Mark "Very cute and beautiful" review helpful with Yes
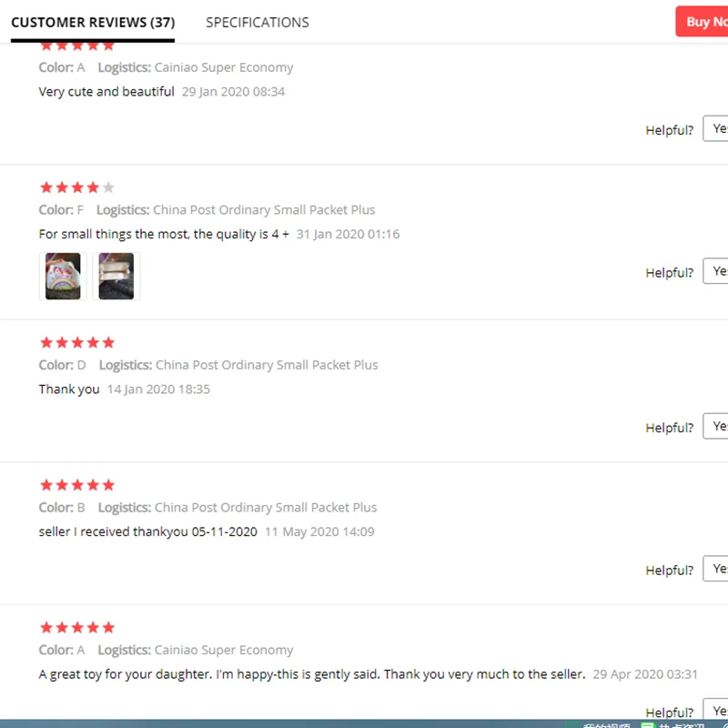Image resolution: width=728 pixels, height=728 pixels. 715,128
